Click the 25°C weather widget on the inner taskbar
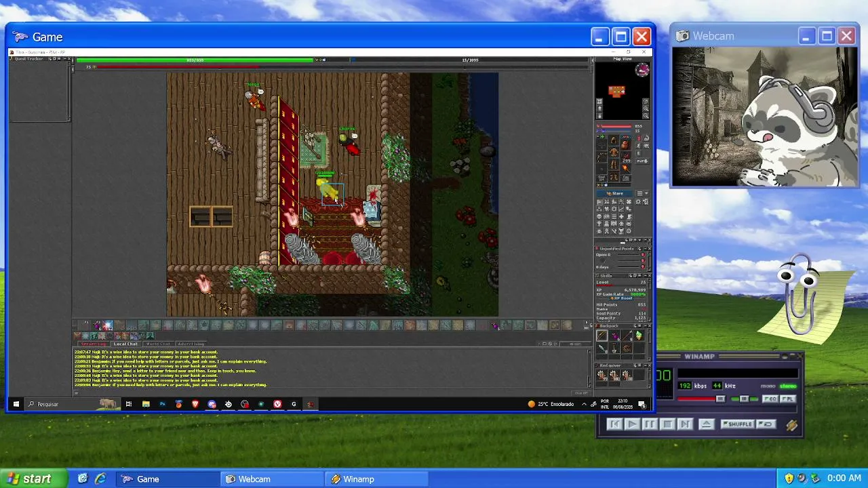The image size is (868, 488). [551, 404]
